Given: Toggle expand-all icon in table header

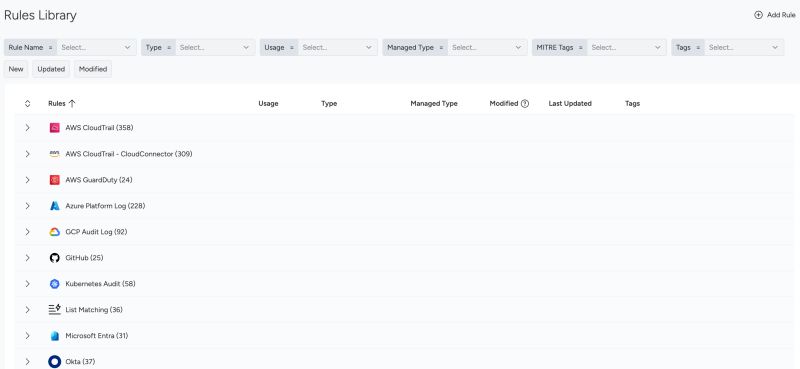Looking at the screenshot, I should 28,103.
